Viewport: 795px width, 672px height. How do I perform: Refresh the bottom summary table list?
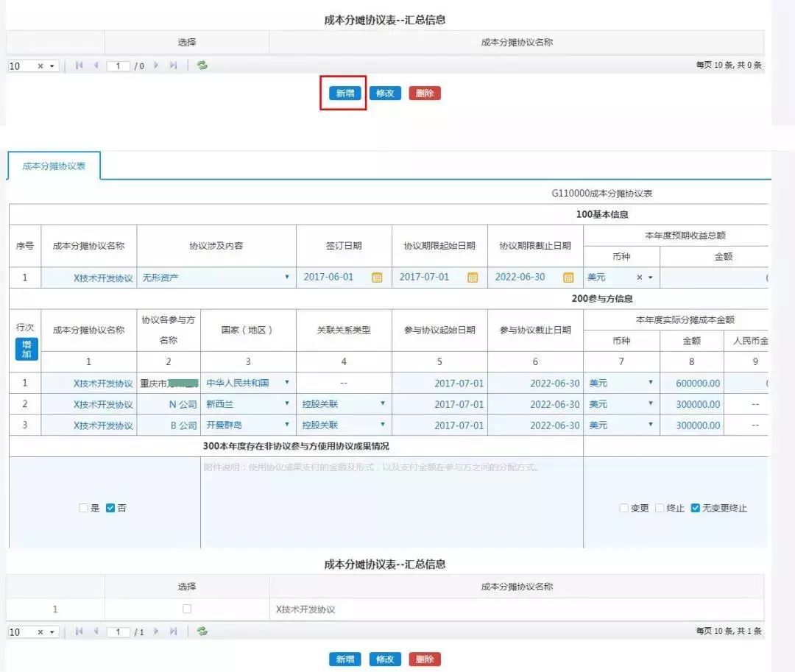click(202, 632)
